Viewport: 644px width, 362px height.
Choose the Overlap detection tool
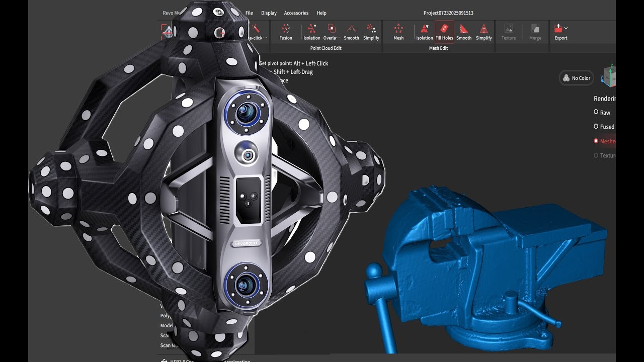coord(332,32)
